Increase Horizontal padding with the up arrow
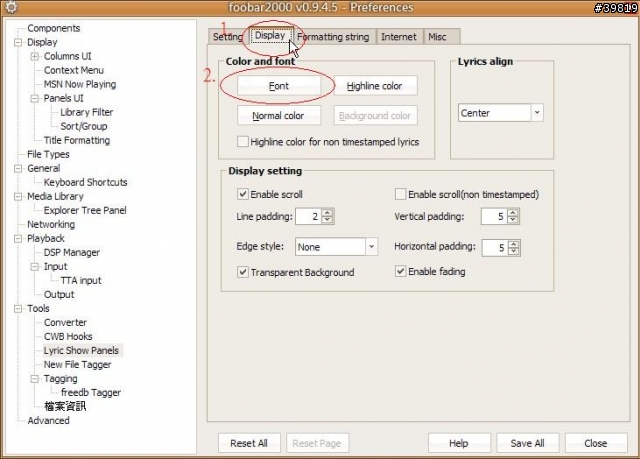This screenshot has width=640, height=459. [x=514, y=244]
